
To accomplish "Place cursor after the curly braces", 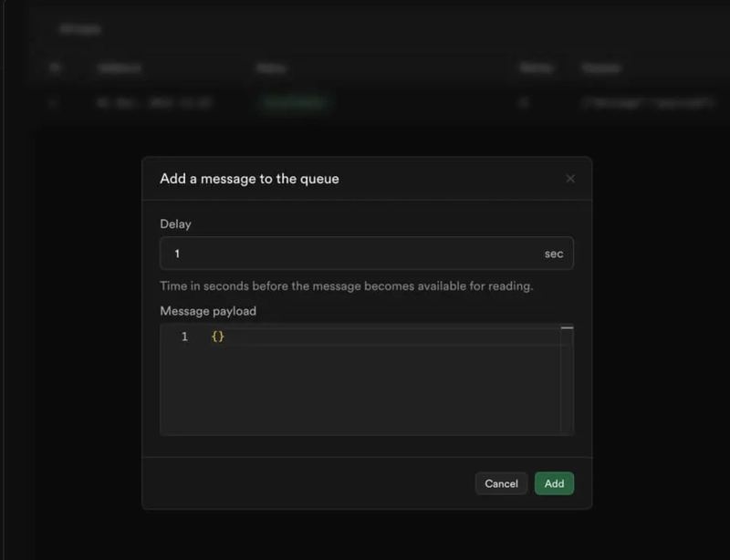I will 225,337.
